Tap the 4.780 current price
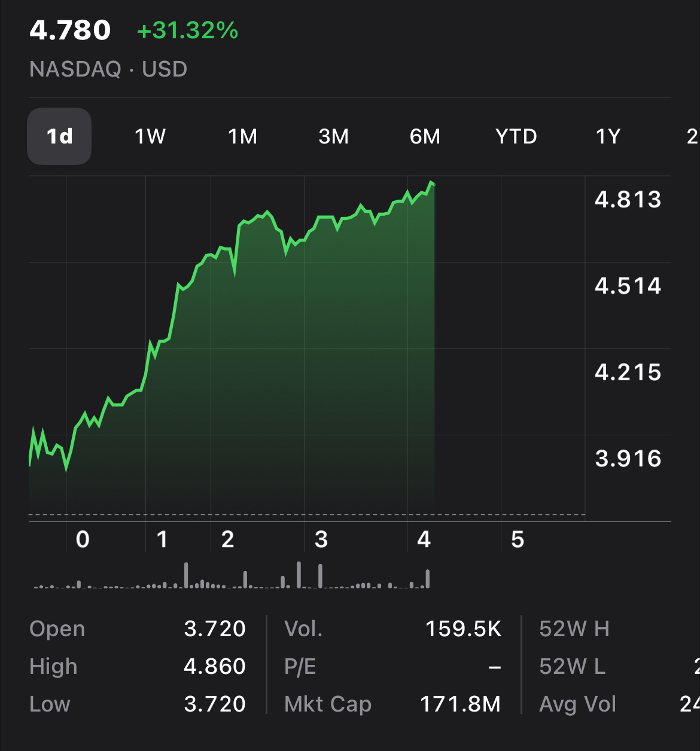The height and width of the screenshot is (751, 700). 70,30
